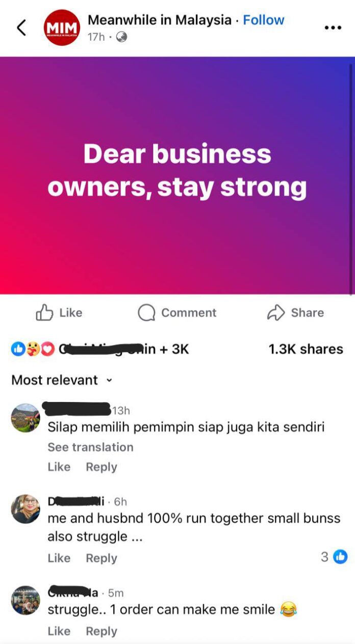Image resolution: width=355 pixels, height=644 pixels.
Task: Open the MIM page profile picture
Action: point(62,28)
